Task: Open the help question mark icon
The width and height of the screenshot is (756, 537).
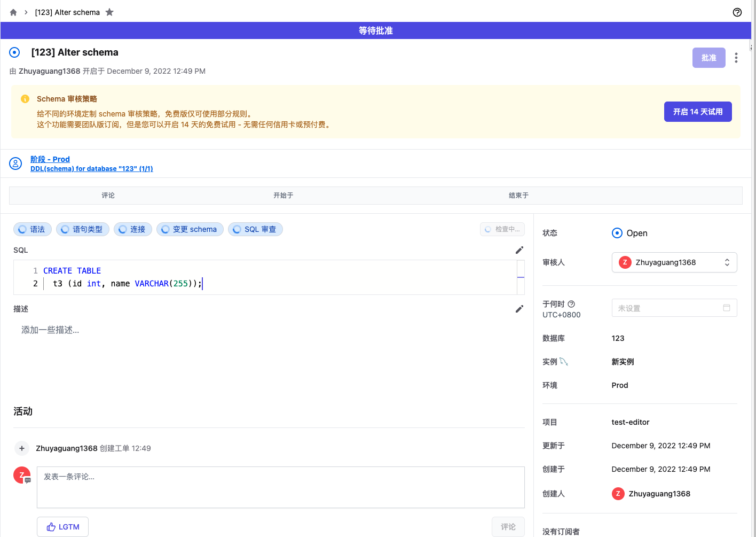Action: tap(737, 12)
